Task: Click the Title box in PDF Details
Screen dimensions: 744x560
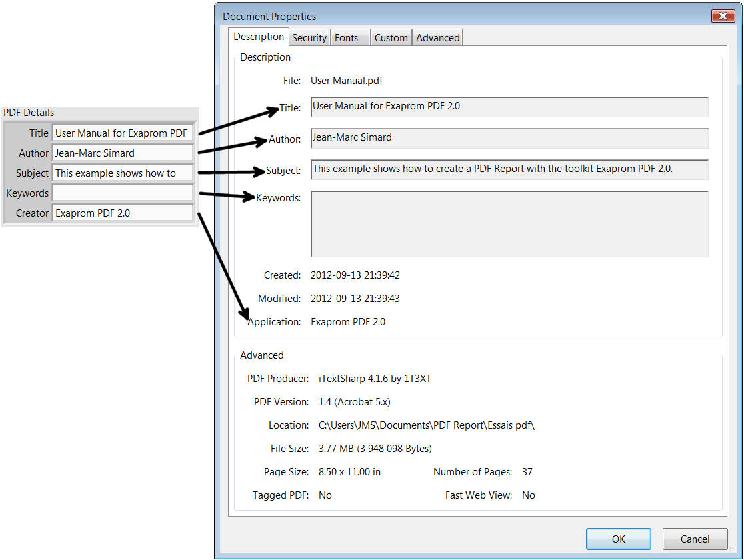Action: click(123, 133)
